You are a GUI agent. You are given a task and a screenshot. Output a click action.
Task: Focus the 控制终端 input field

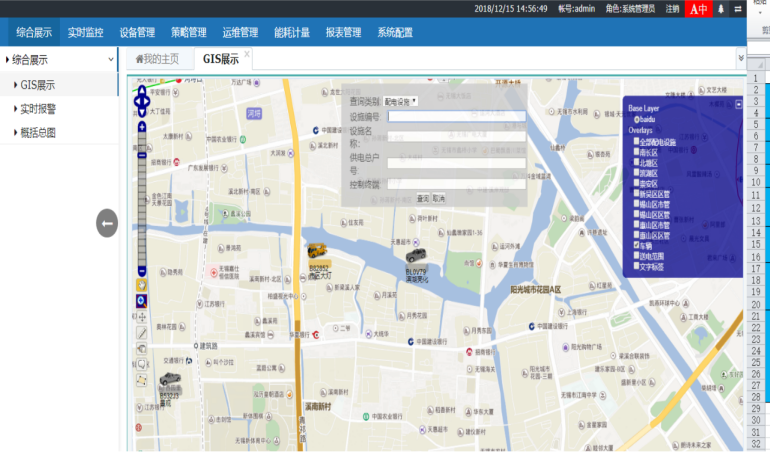coord(457,184)
